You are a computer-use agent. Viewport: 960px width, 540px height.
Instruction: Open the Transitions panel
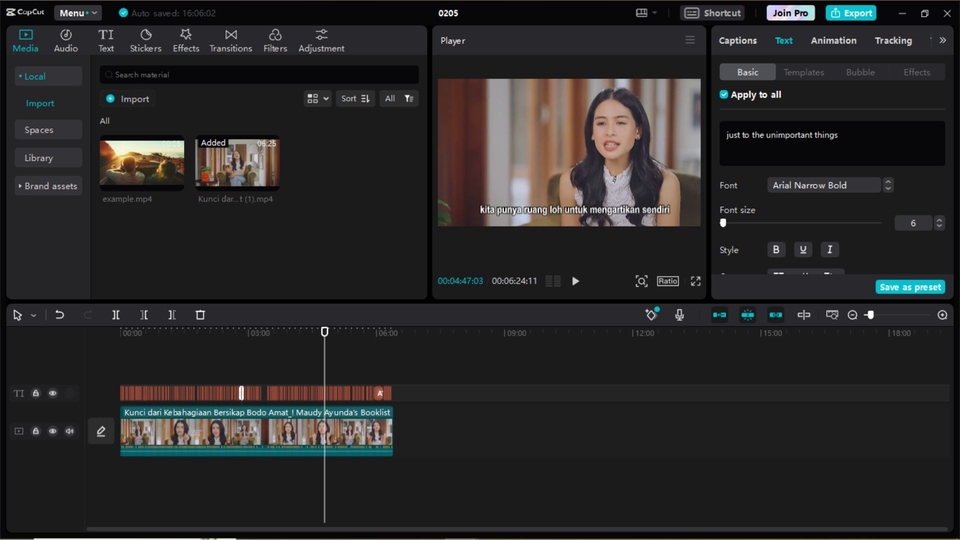(x=230, y=40)
